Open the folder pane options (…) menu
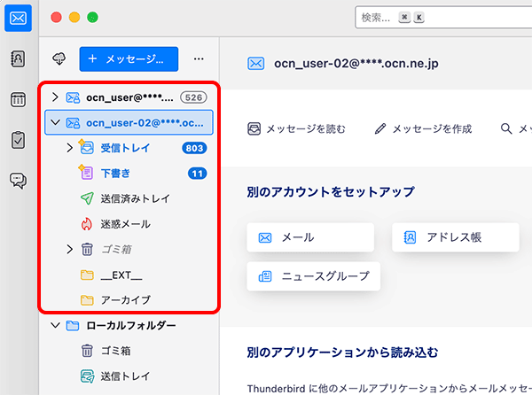532x395 pixels. [x=199, y=59]
